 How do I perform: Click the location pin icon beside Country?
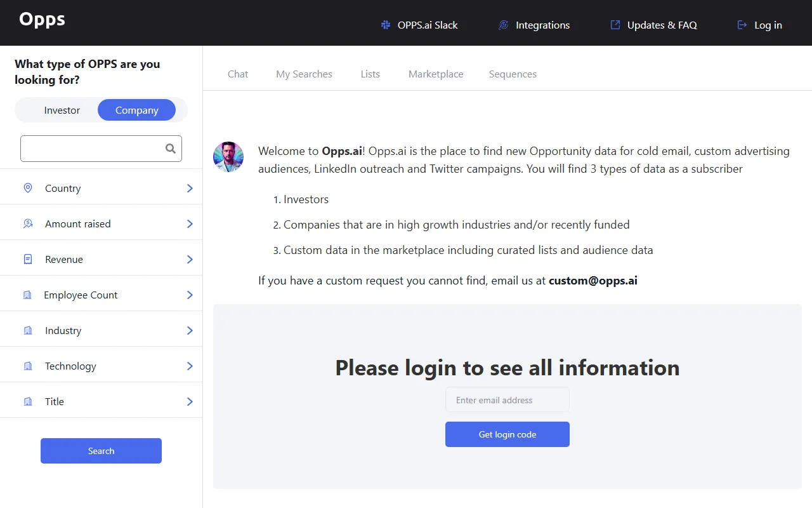click(x=28, y=188)
